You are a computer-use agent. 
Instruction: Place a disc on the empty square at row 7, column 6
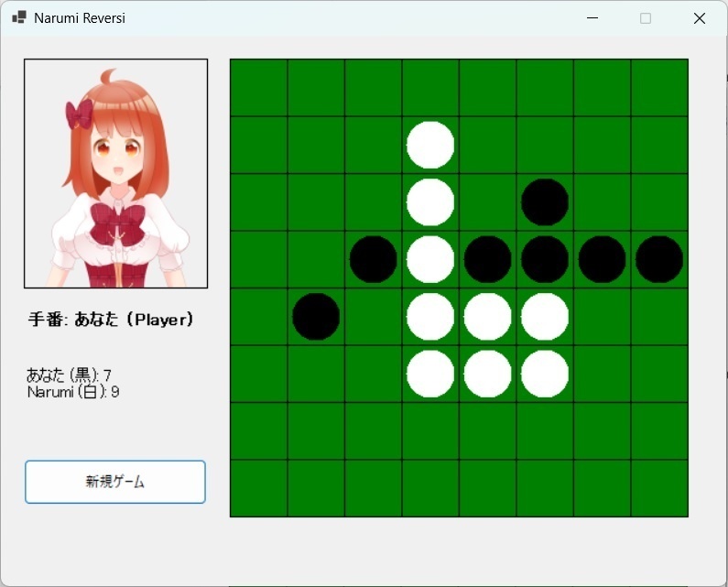(x=545, y=431)
